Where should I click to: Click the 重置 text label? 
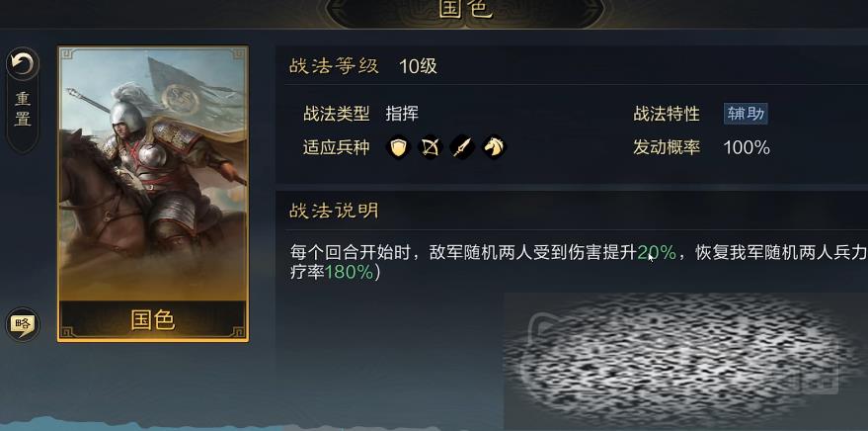pyautogui.click(x=23, y=109)
